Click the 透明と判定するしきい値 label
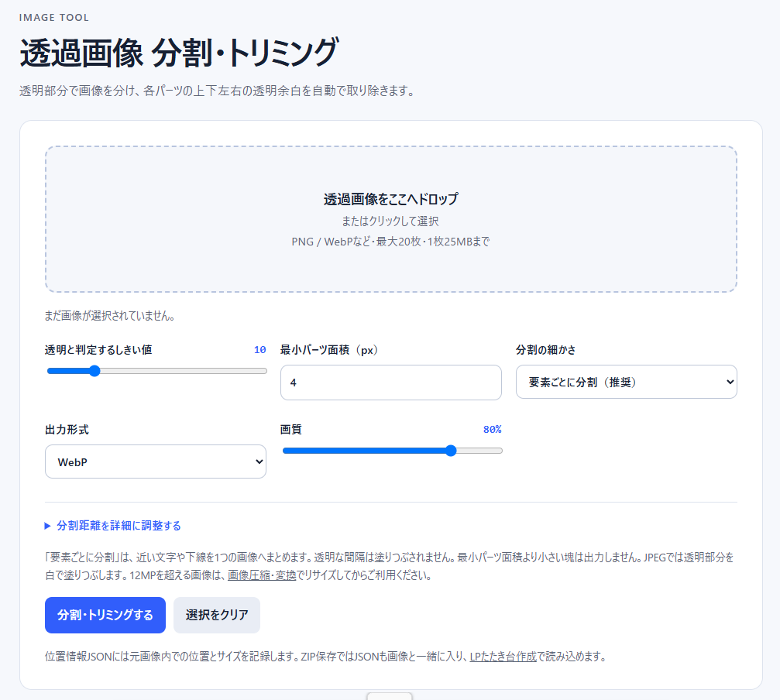The image size is (780, 700). [98, 350]
